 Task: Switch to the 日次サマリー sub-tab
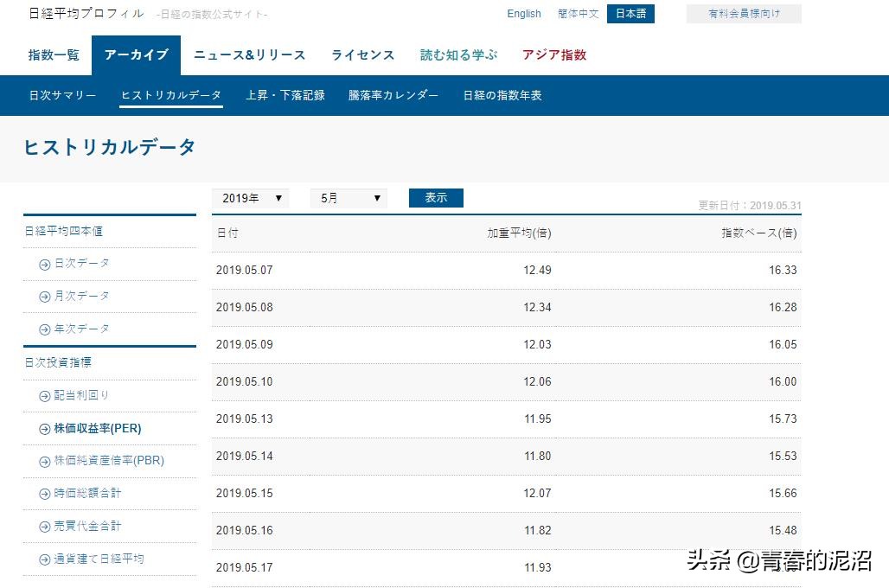pyautogui.click(x=61, y=95)
